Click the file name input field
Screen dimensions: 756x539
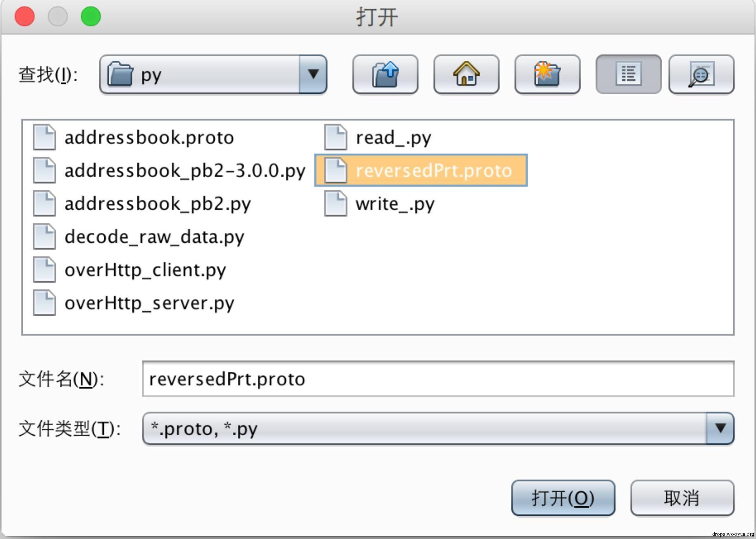438,379
